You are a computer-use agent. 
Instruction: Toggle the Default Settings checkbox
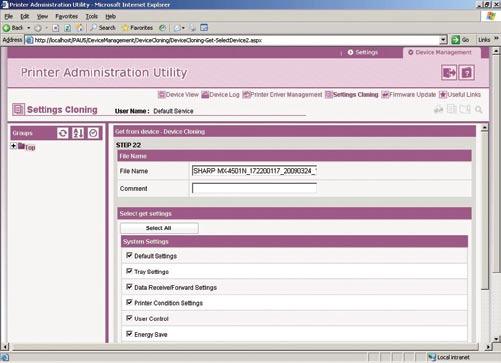pyautogui.click(x=129, y=255)
